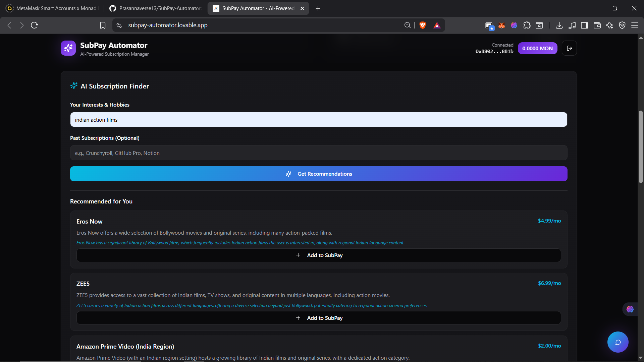Click the page vertical scrollbar thumb

[x=641, y=146]
